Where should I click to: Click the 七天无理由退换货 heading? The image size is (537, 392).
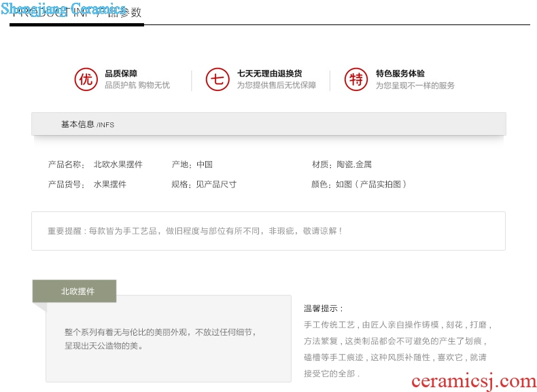point(269,73)
